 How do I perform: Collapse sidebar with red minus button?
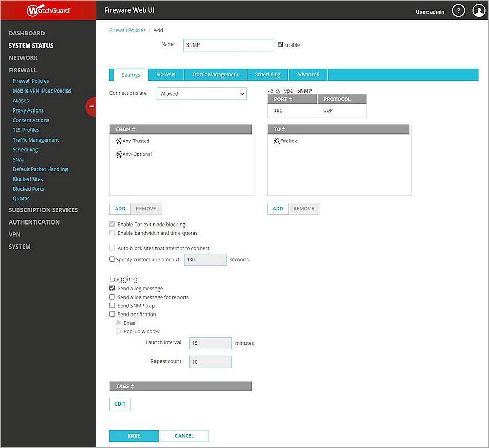point(91,106)
